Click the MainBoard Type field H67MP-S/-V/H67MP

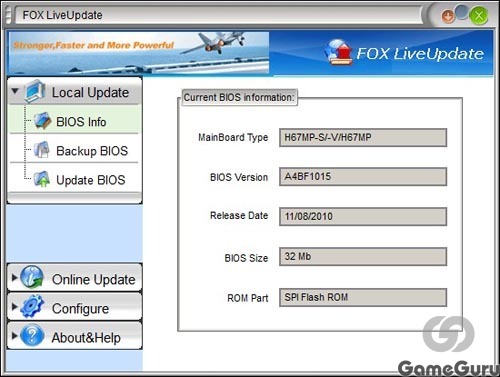[x=363, y=137]
